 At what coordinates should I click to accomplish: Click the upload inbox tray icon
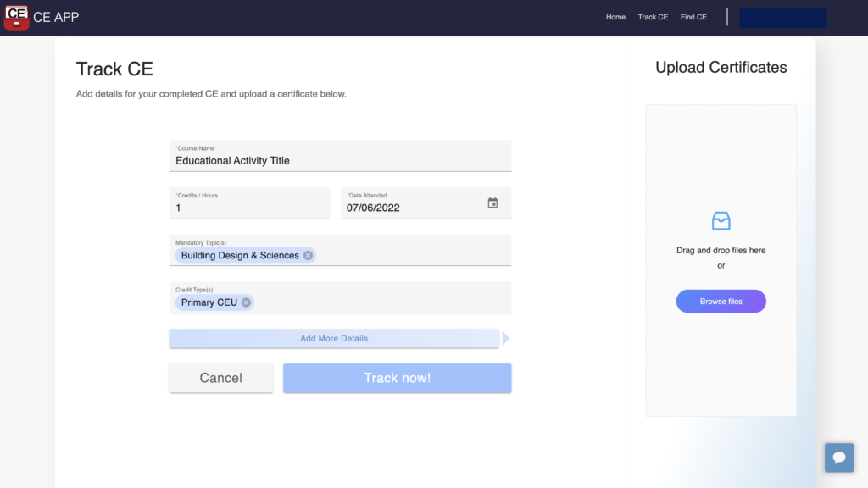[x=721, y=221]
